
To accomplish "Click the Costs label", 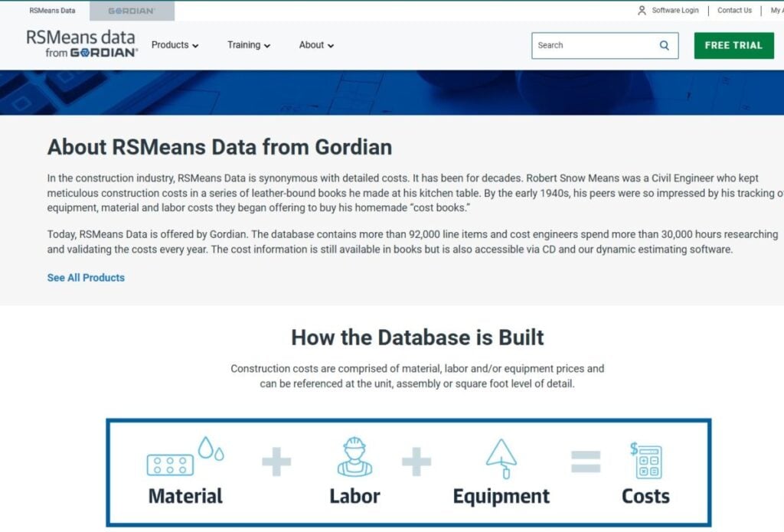I will pos(645,496).
